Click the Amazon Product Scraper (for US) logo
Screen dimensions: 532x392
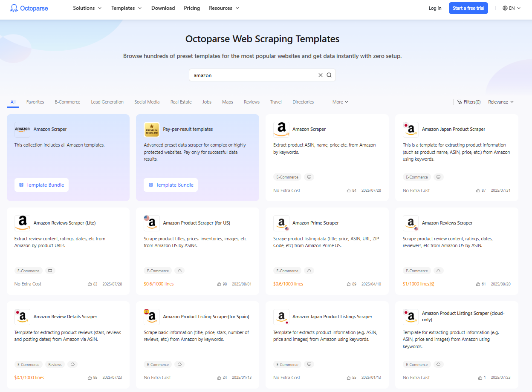[152, 223]
